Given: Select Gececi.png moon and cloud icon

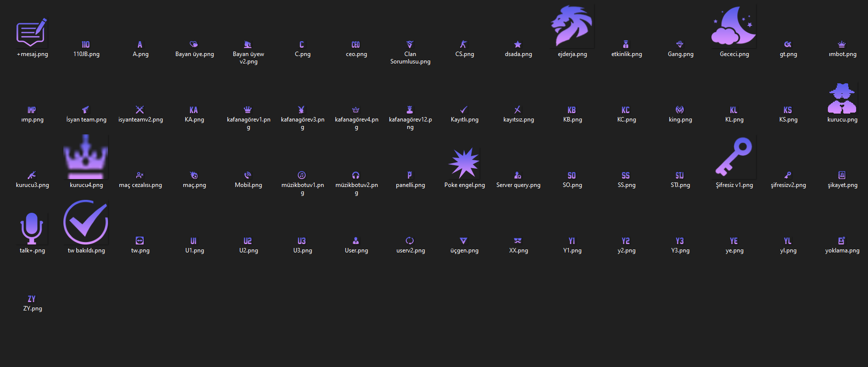Looking at the screenshot, I should tap(734, 26).
